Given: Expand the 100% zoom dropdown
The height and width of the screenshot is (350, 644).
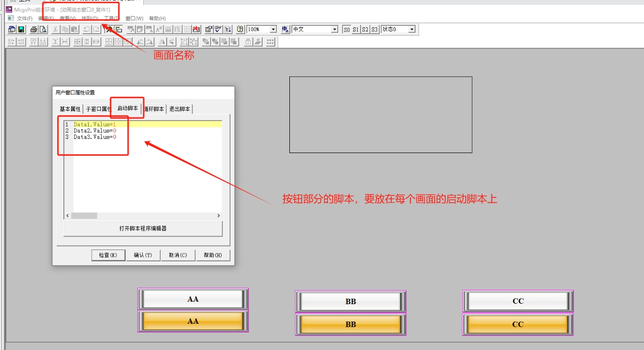Looking at the screenshot, I should pos(273,30).
